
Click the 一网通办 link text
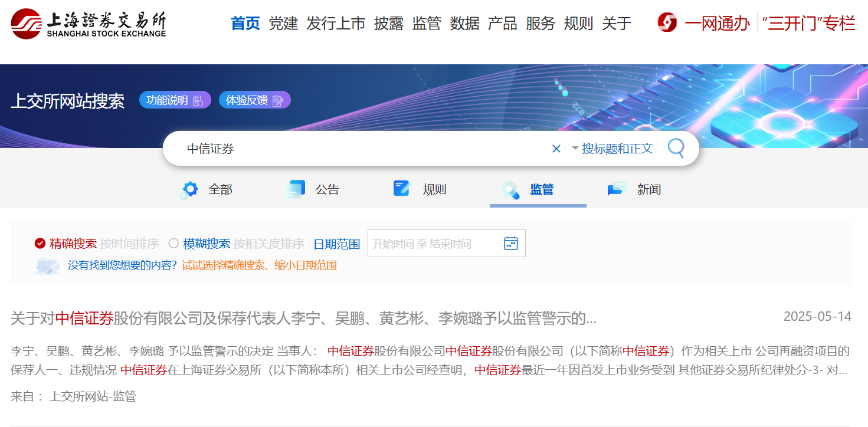tap(718, 24)
